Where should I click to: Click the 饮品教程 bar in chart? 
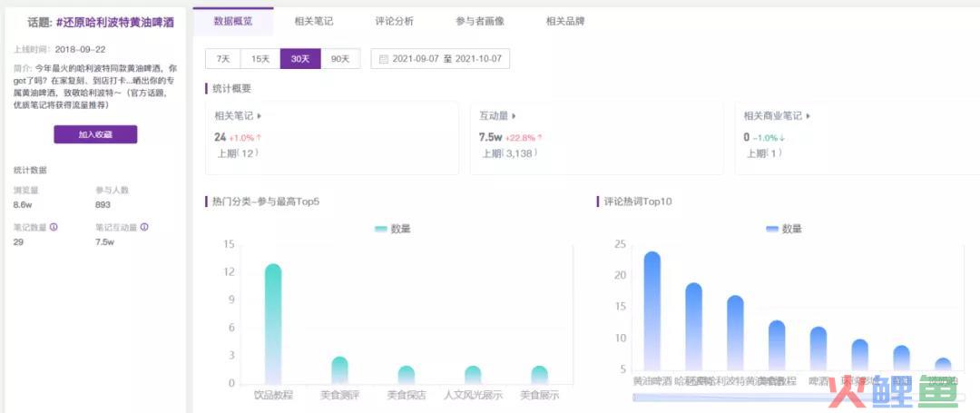[273, 324]
